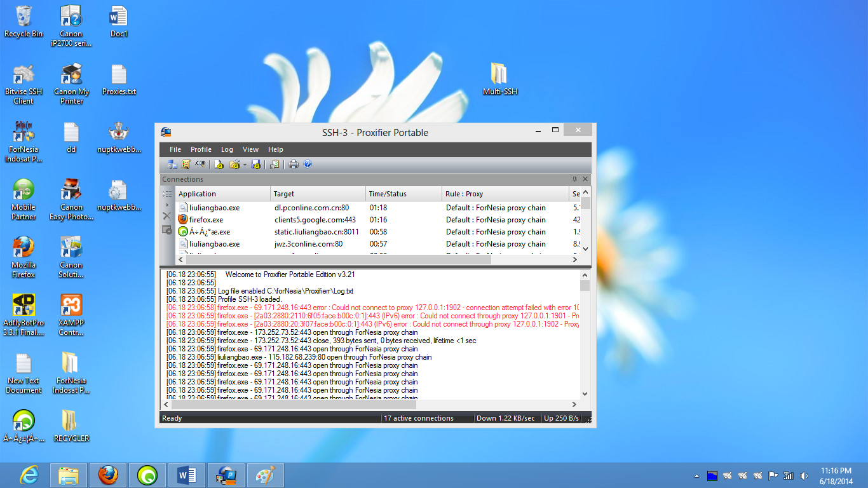Open Proxification Rules toolbar icon

click(186, 165)
